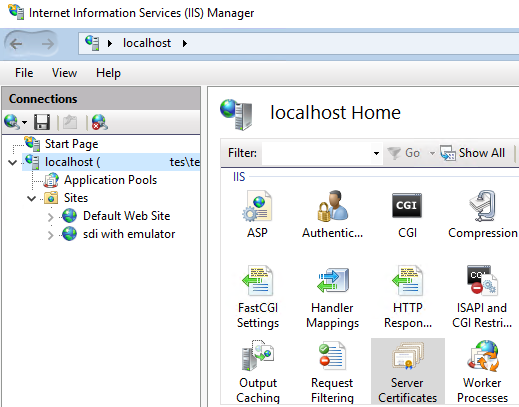Screen dimensions: 519x407
Task: Select the Sites tree node
Action: 76,198
